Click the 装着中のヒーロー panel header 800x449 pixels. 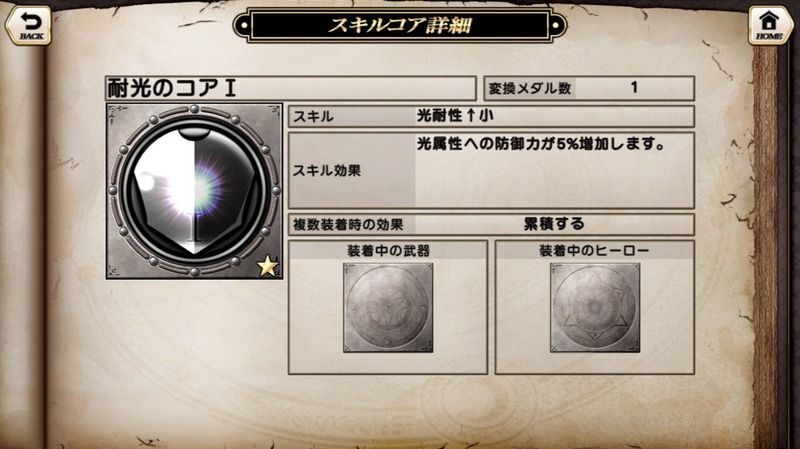pyautogui.click(x=595, y=251)
